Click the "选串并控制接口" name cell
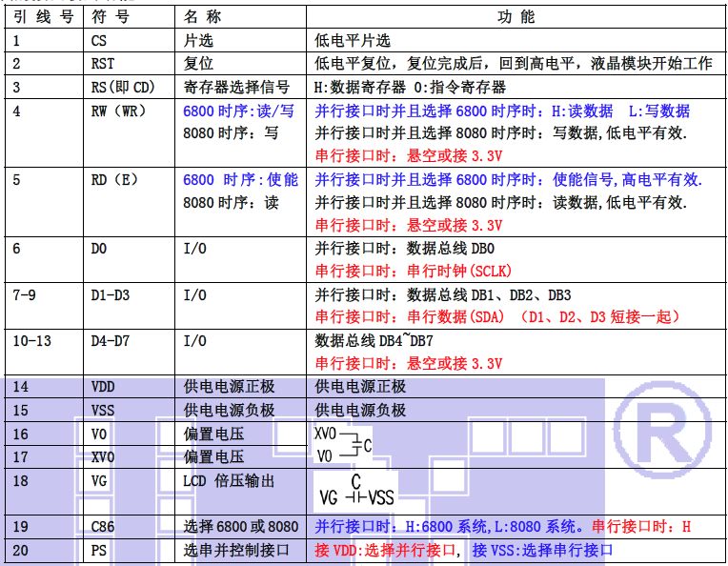The image size is (728, 566). click(x=236, y=550)
